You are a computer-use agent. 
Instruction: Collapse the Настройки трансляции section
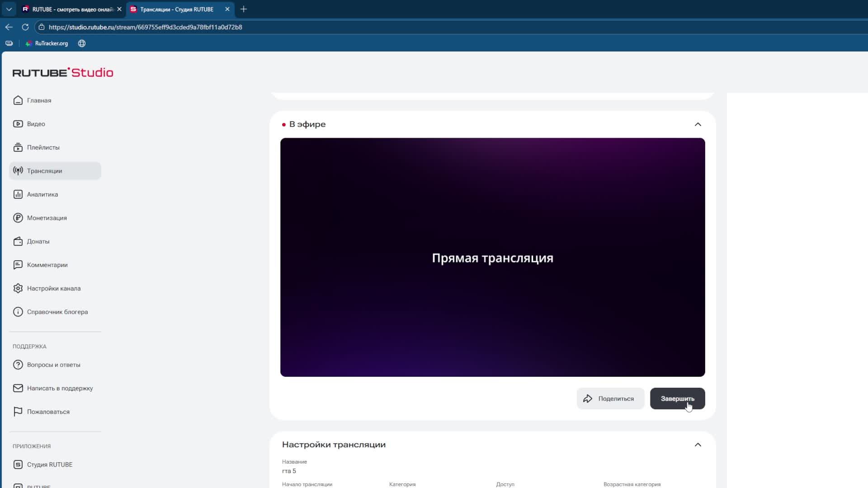click(x=698, y=445)
